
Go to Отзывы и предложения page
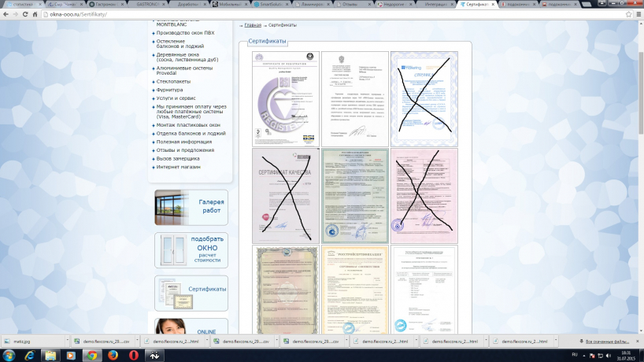point(185,150)
